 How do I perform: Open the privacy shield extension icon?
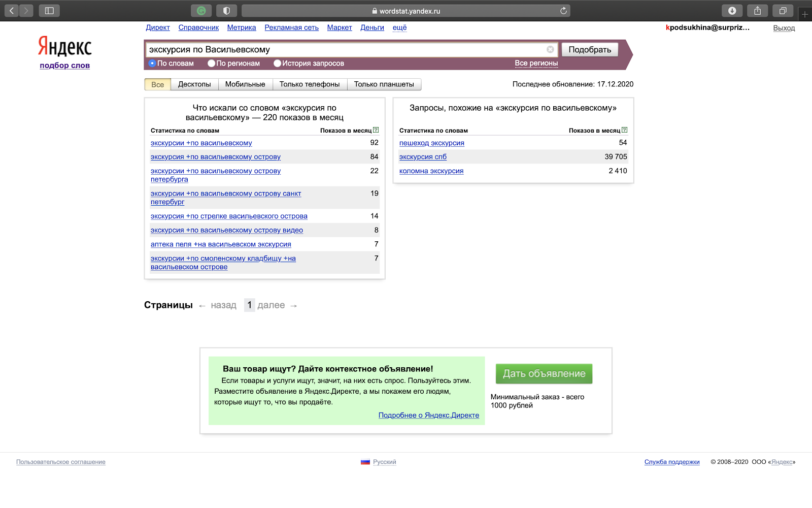click(226, 11)
